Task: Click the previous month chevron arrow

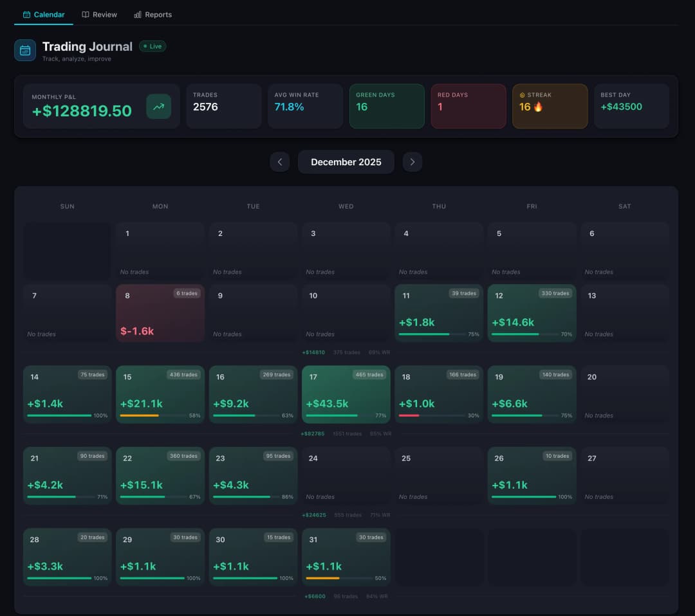Action: click(x=279, y=161)
